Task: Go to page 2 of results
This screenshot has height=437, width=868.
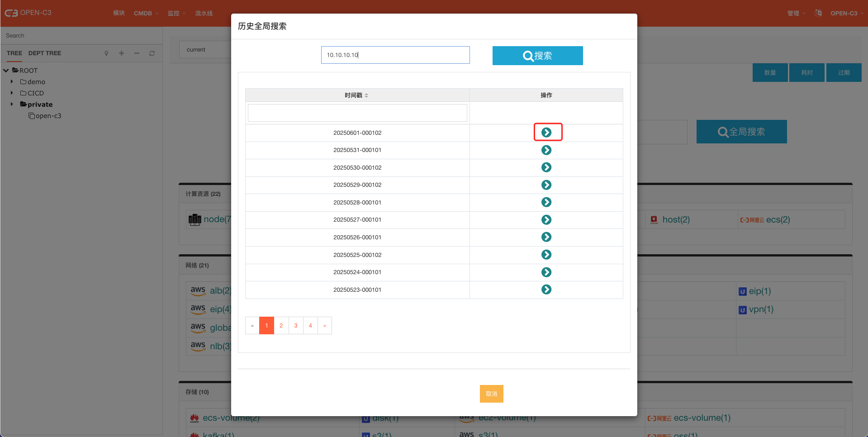Action: pyautogui.click(x=281, y=326)
